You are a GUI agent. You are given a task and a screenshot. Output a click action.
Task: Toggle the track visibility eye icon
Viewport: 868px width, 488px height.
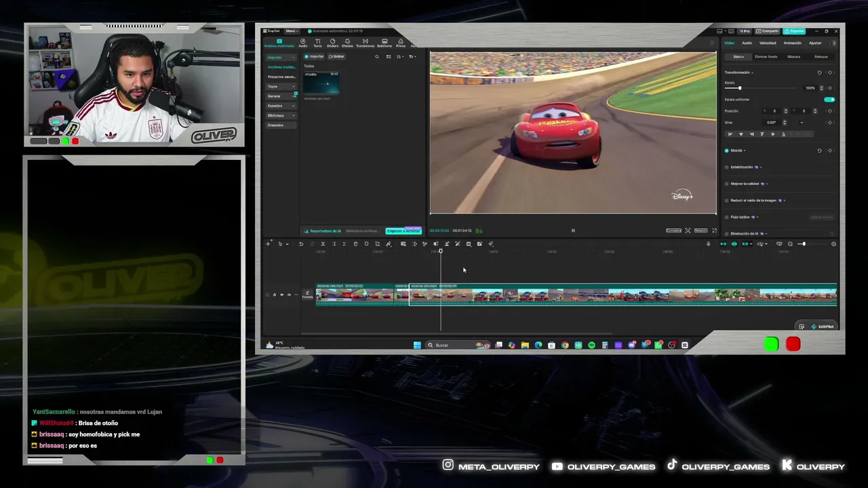click(282, 295)
